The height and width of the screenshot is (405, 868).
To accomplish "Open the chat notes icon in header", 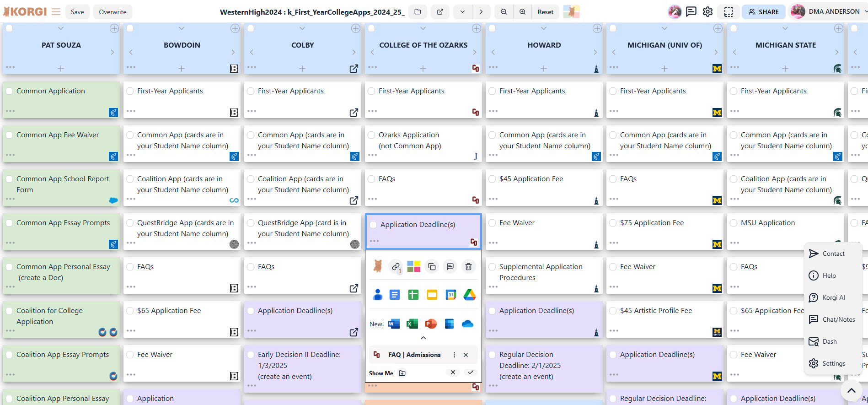I will tap(691, 11).
